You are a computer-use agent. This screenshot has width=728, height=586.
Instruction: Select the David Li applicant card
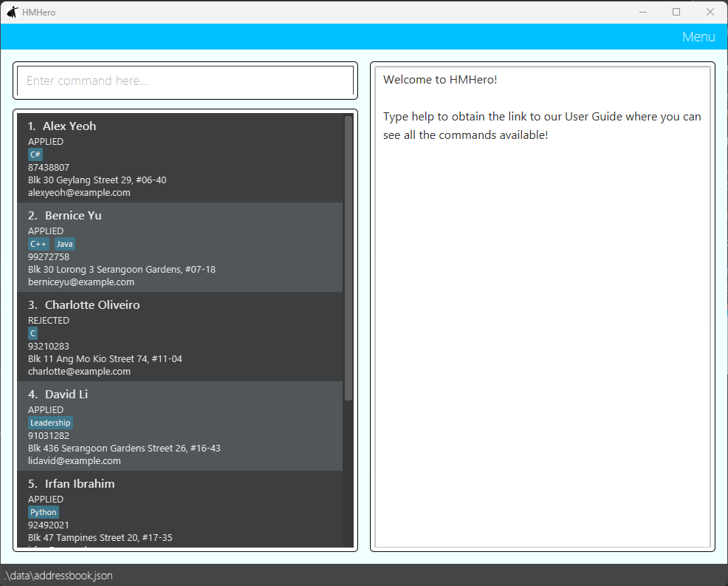tap(179, 426)
